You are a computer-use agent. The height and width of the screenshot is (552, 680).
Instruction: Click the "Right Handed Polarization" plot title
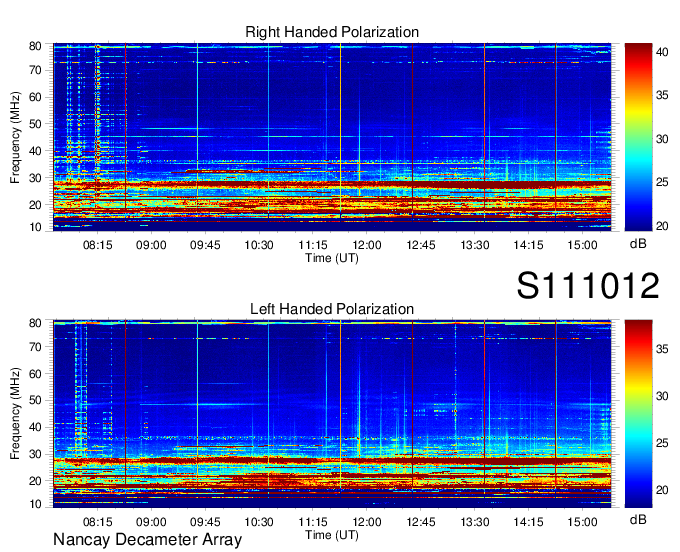click(x=332, y=33)
